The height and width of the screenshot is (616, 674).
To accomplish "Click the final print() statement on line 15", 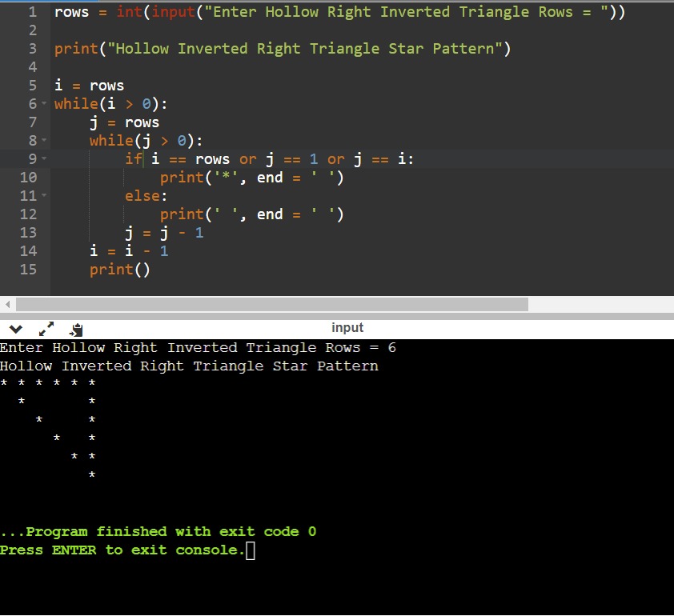I will tap(120, 270).
